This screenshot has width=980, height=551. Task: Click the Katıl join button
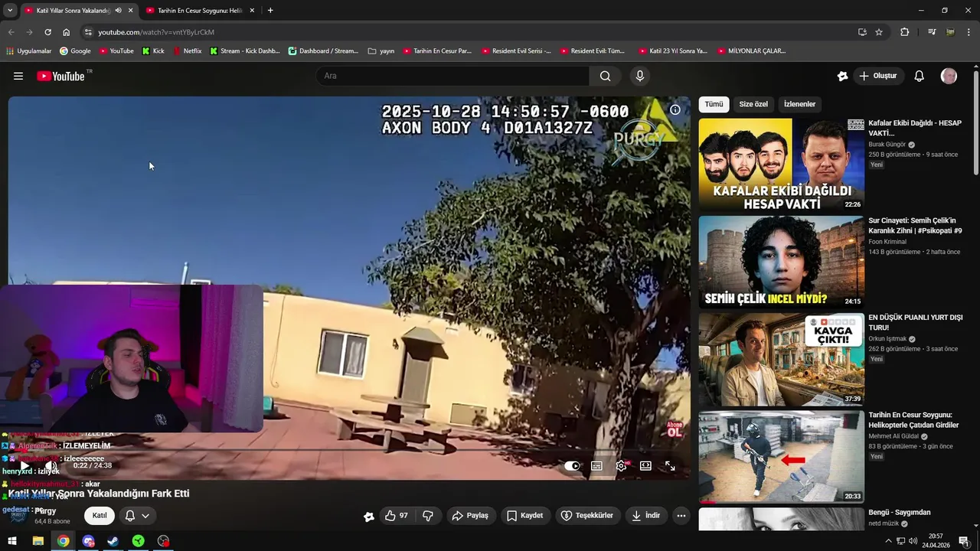pyautogui.click(x=100, y=516)
